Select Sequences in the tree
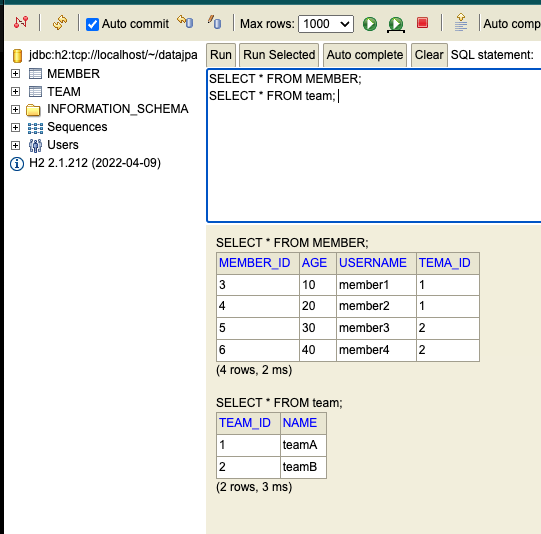This screenshot has height=534, width=541. 77,127
